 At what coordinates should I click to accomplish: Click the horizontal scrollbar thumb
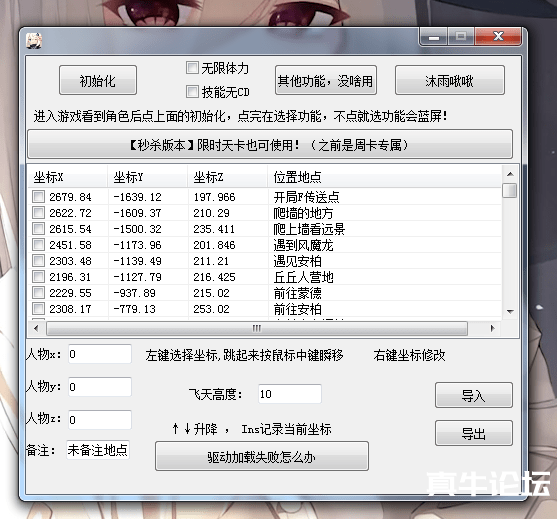tap(257, 328)
